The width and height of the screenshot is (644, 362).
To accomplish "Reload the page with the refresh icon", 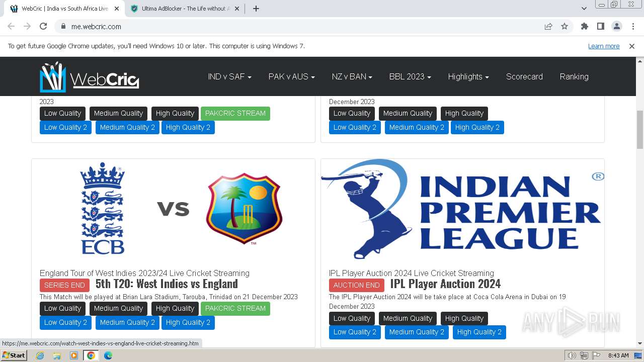I will click(x=43, y=27).
